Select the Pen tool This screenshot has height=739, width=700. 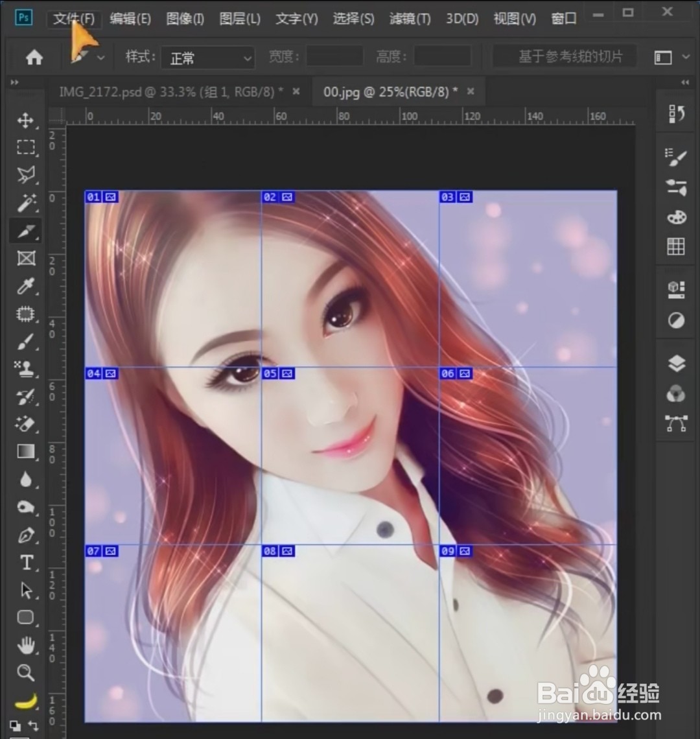[x=25, y=535]
